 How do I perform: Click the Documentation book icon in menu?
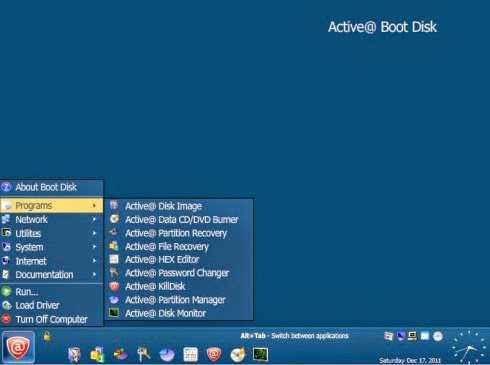point(6,274)
